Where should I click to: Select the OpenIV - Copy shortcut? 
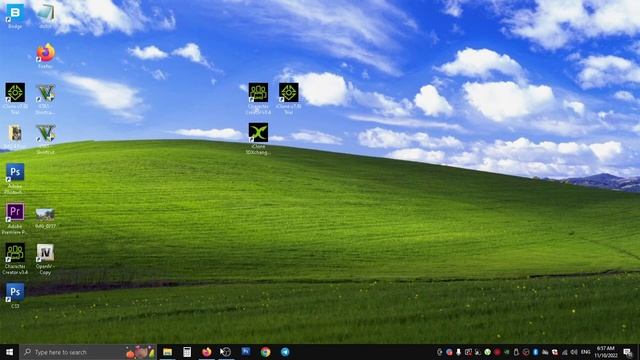[45, 259]
